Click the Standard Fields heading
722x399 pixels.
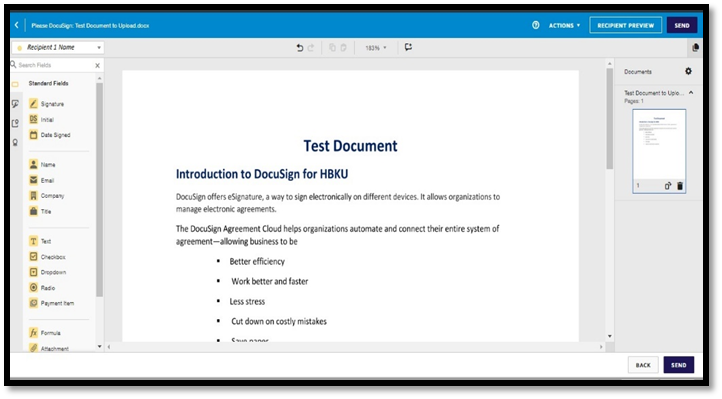tap(48, 83)
